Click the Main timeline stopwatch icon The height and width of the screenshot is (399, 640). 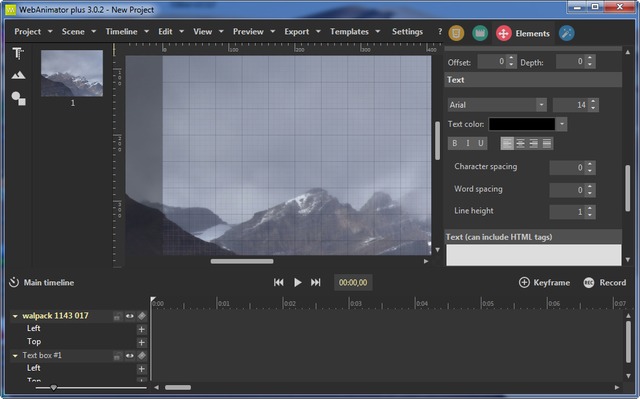14,282
